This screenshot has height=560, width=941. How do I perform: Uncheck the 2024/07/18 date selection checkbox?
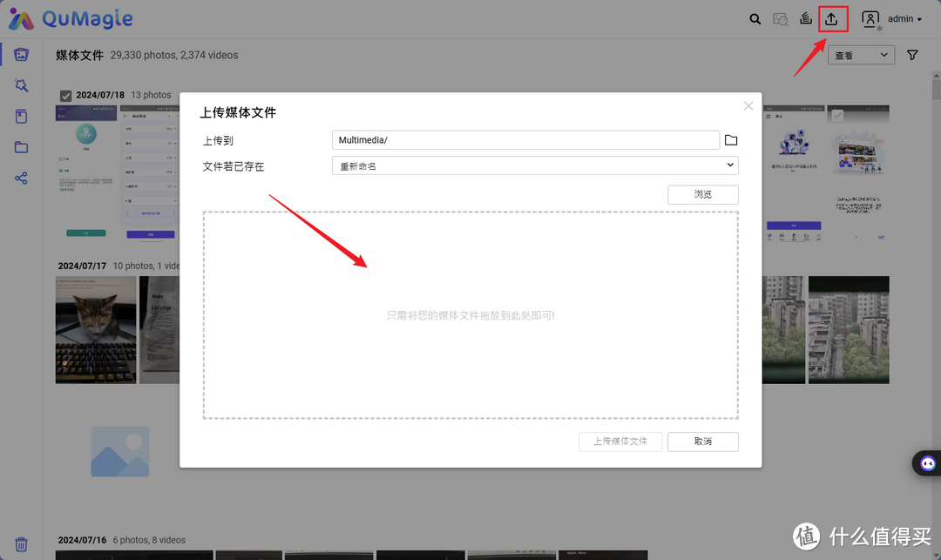click(x=65, y=95)
